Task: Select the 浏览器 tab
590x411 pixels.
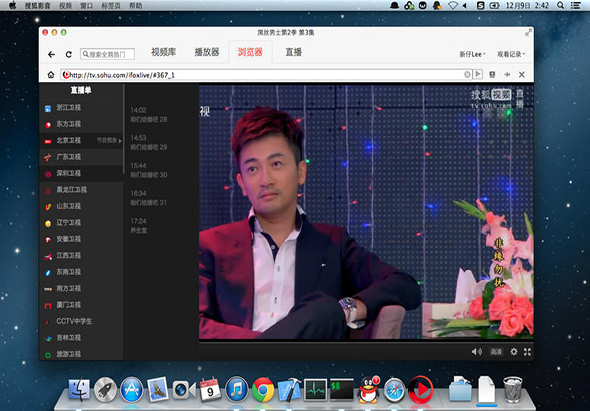Action: (x=250, y=52)
